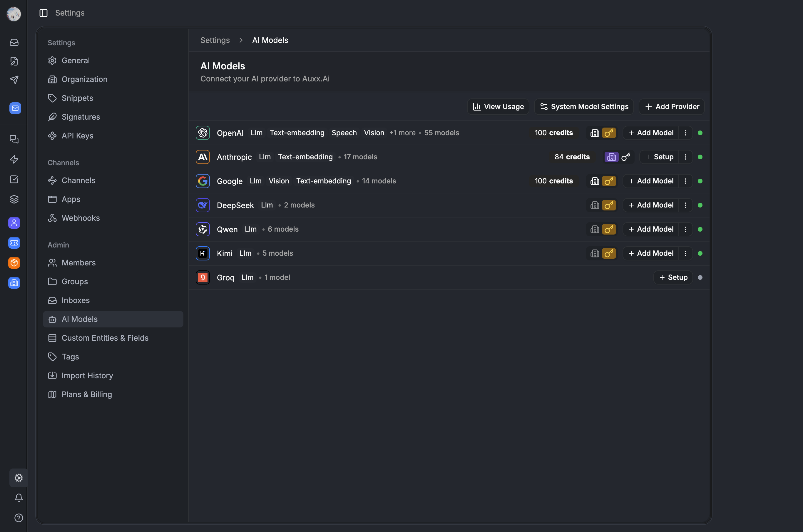Image resolution: width=803 pixels, height=532 pixels.
Task: Open the Google row three-dot menu
Action: (686, 181)
